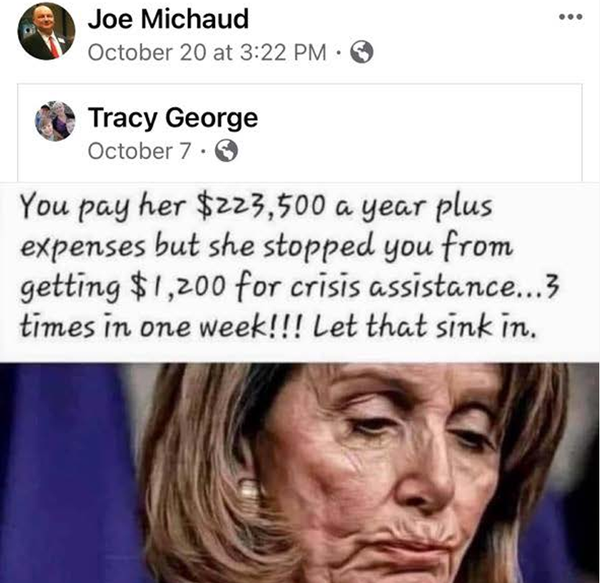Click the globe privacy icon beside October 7

[x=226, y=151]
